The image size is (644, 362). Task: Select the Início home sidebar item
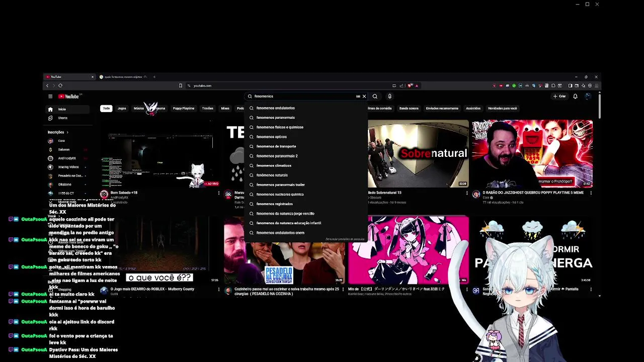pyautogui.click(x=67, y=109)
